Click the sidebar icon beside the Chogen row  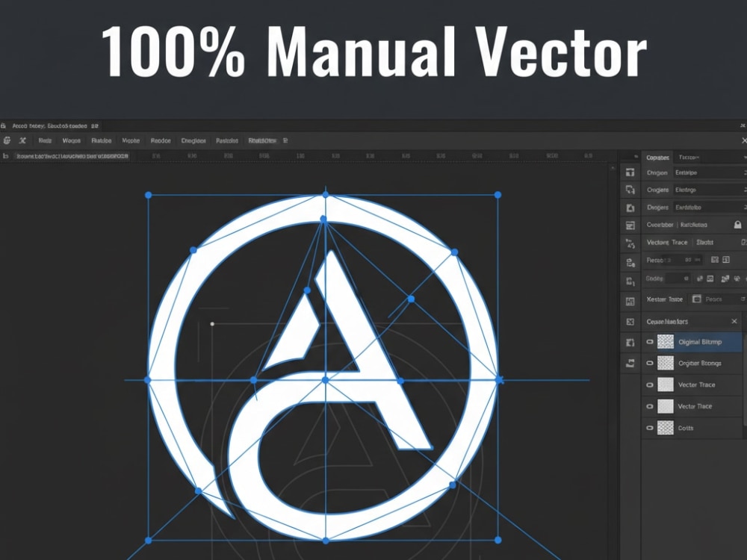click(x=630, y=172)
